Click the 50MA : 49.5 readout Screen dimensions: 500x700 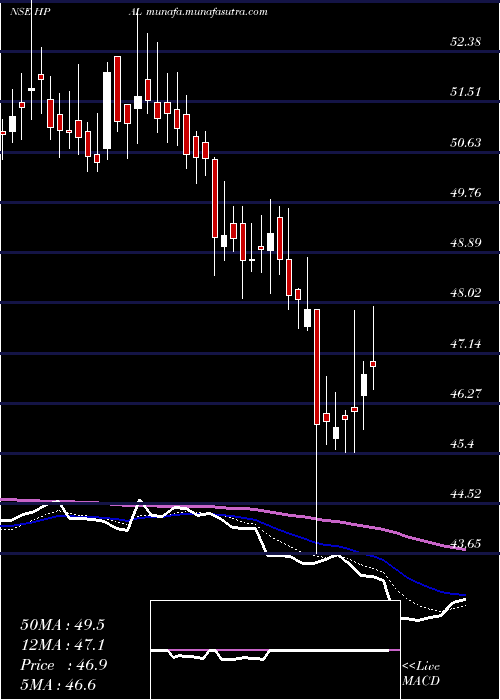(x=62, y=625)
